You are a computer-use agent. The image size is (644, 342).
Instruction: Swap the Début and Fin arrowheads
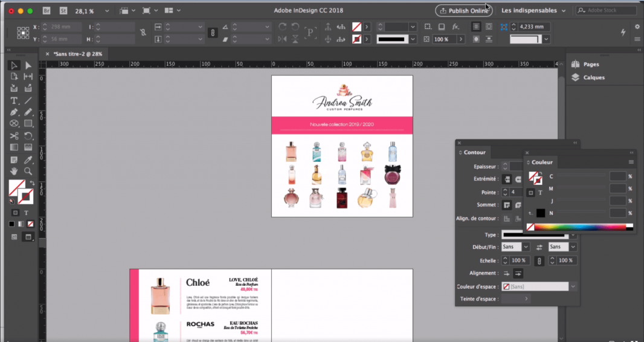tap(539, 247)
